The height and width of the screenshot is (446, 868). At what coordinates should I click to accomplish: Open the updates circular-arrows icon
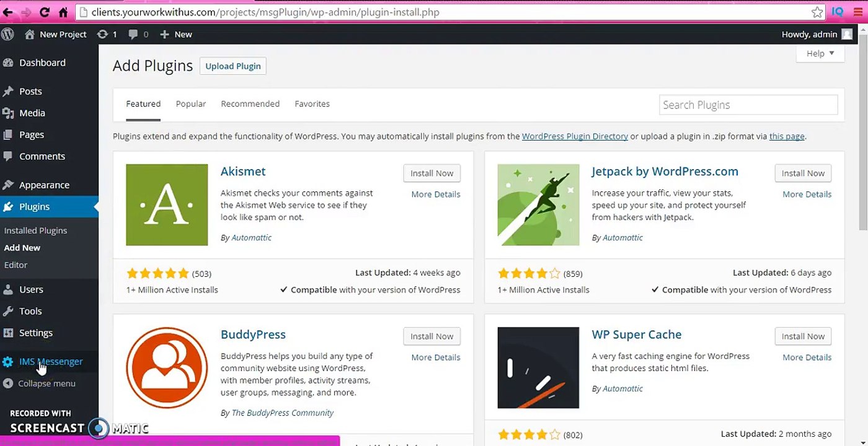coord(103,34)
